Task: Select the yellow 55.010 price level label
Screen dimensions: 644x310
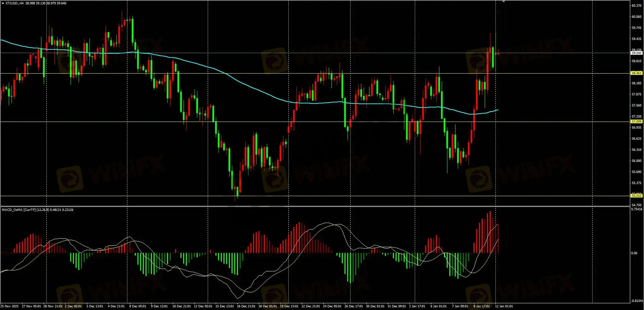Action: point(637,195)
